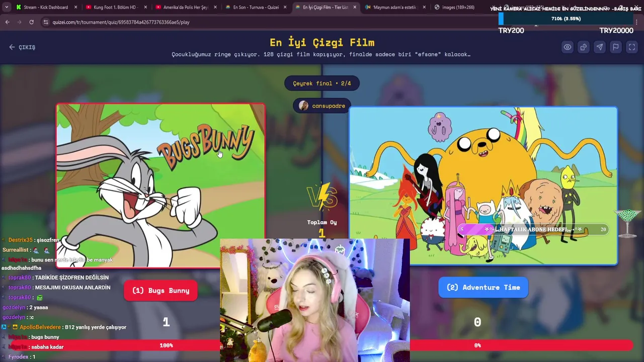Click the browser forward arrow
The image size is (644, 362).
tap(19, 22)
